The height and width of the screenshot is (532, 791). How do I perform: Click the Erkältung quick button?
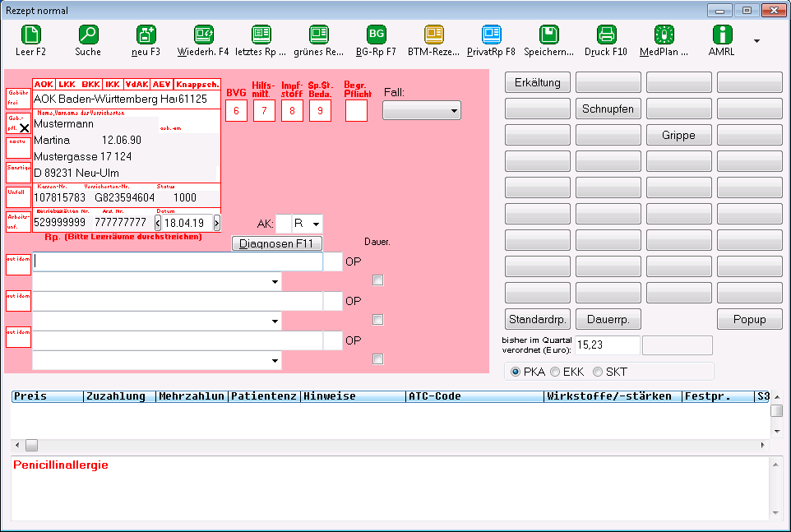click(537, 83)
